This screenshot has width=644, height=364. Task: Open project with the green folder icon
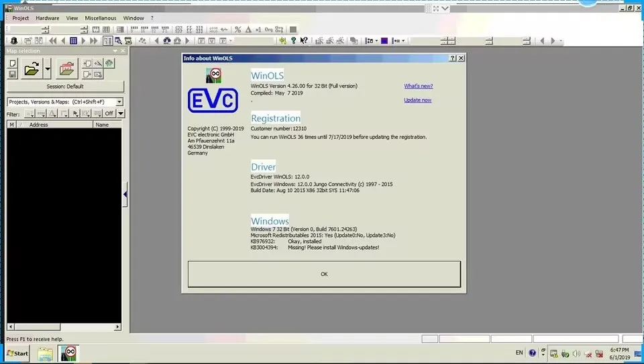click(x=32, y=69)
